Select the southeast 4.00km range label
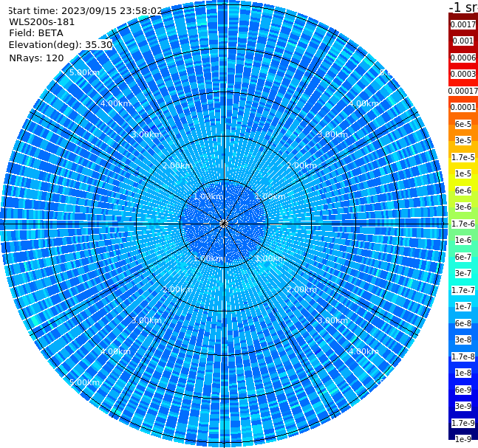Viewport: 478px width, 448px height. [x=363, y=351]
